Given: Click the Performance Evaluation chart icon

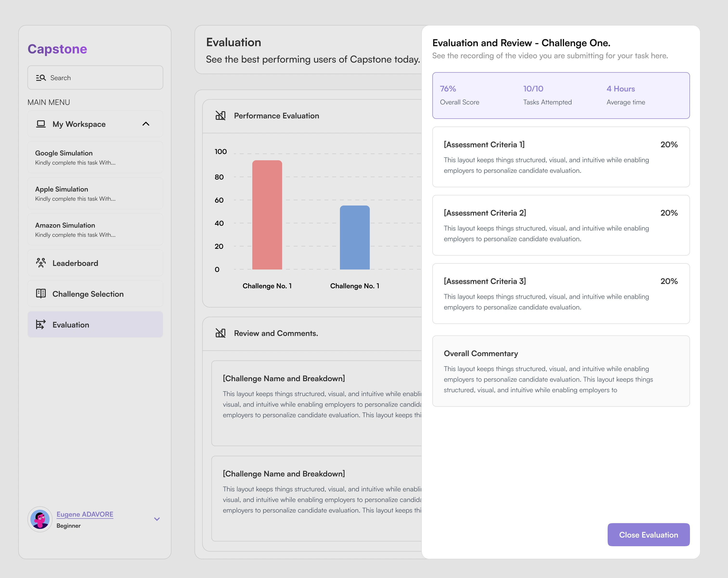Looking at the screenshot, I should click(x=221, y=116).
